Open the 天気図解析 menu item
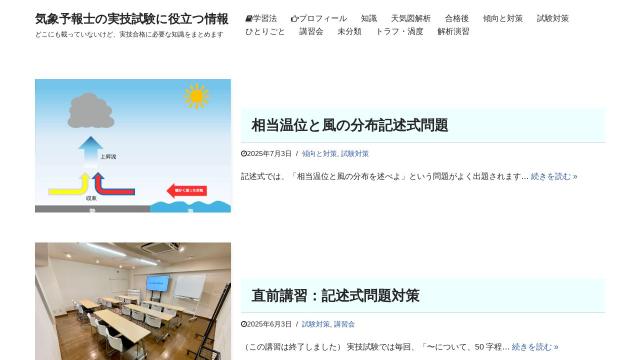Screen dimensions: 640x360 point(411,18)
